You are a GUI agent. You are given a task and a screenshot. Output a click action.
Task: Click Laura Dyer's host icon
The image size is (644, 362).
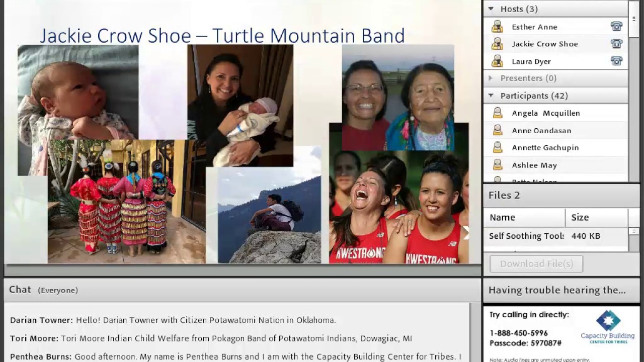497,61
